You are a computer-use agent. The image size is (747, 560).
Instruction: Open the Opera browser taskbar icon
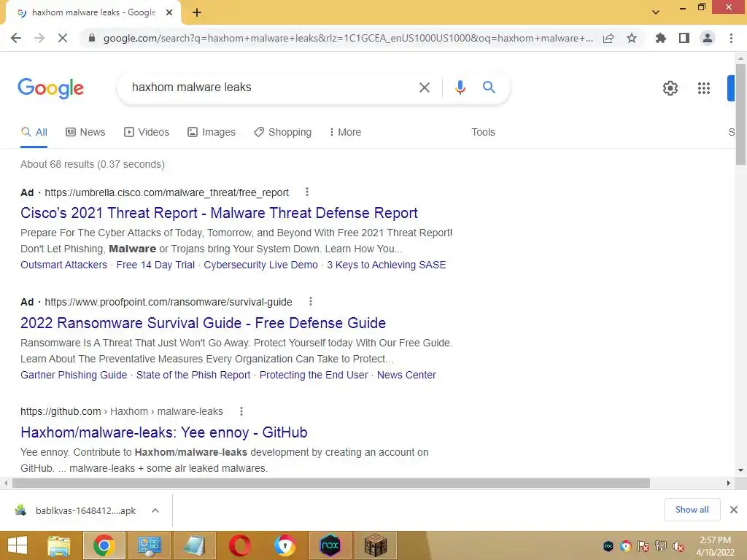pos(239,545)
